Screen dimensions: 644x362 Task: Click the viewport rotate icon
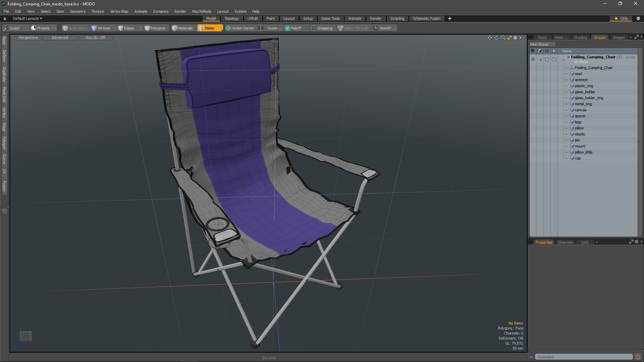click(x=496, y=38)
